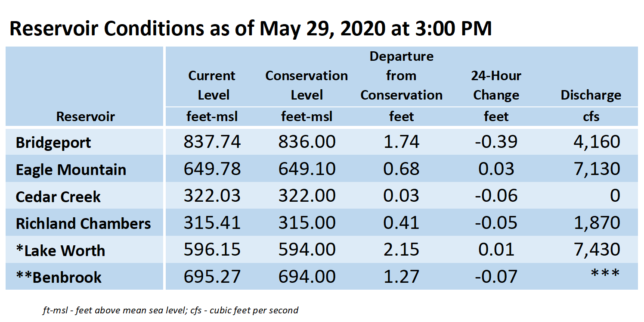This screenshot has width=644, height=322.
Task: Click the *Lake Worth row label
Action: pos(60,251)
